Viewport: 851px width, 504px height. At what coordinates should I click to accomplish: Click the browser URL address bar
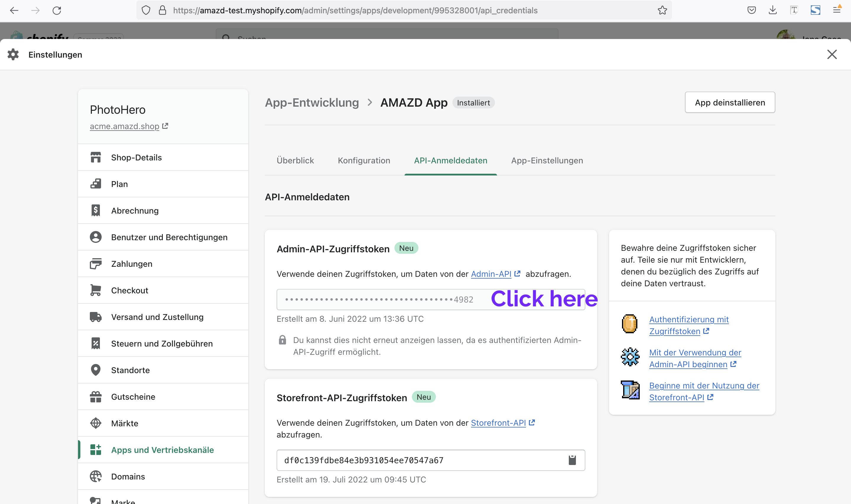pyautogui.click(x=404, y=11)
